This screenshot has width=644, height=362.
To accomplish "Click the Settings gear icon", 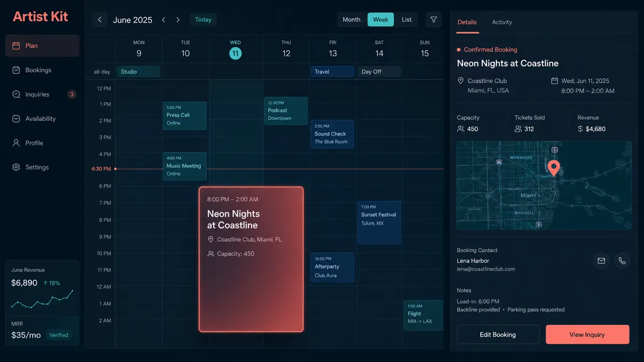I will [16, 167].
